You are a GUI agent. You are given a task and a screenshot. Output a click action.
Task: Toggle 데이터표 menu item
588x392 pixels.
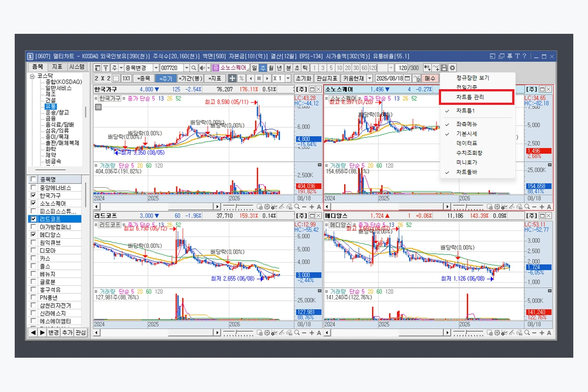coord(466,143)
